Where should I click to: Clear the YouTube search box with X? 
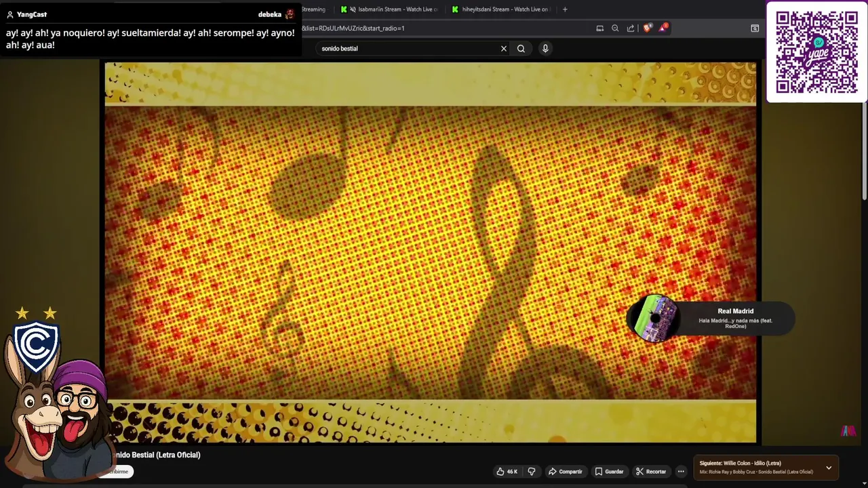coord(504,49)
